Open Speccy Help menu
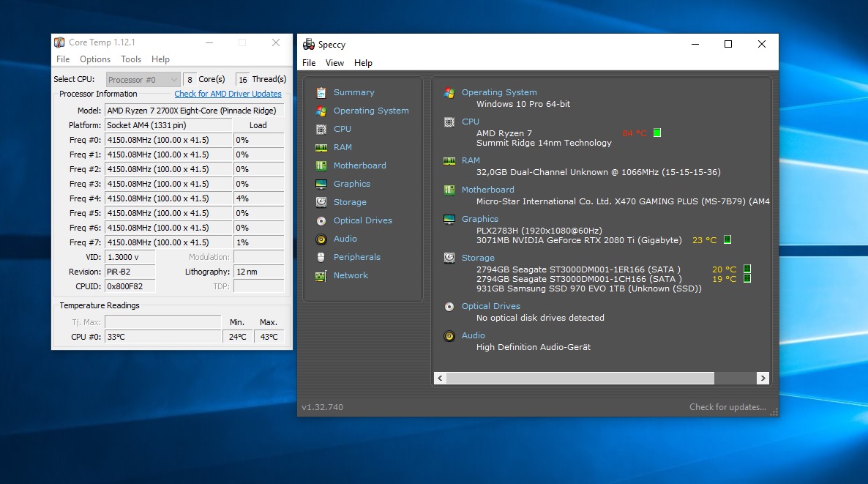The height and width of the screenshot is (484, 868). pyautogui.click(x=363, y=63)
